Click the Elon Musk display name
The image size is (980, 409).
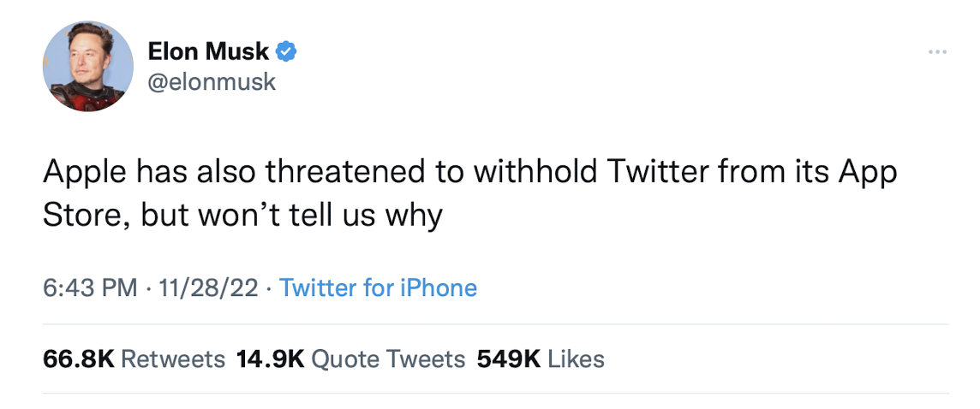[208, 52]
